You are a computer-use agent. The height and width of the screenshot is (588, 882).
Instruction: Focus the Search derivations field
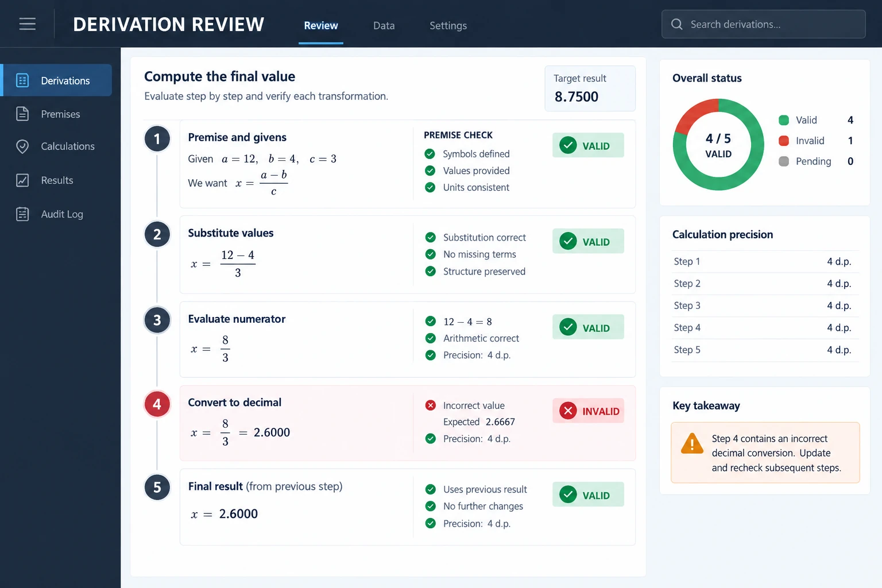coord(763,24)
